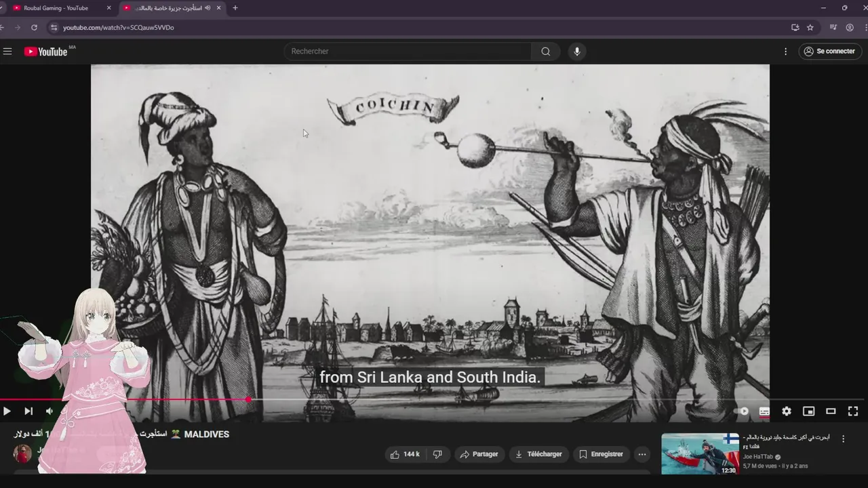This screenshot has width=868, height=488.
Task: Open more actions menu beside Enregistrer
Action: pos(642,454)
